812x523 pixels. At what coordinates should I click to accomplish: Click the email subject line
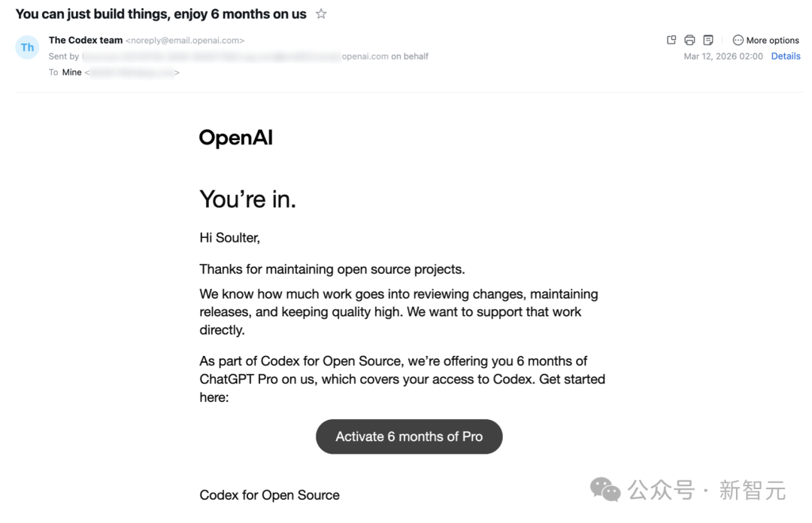point(161,14)
